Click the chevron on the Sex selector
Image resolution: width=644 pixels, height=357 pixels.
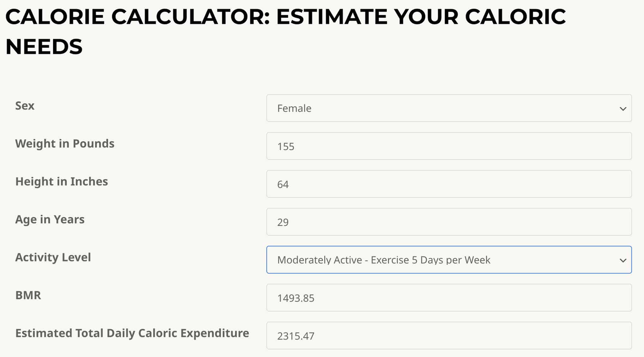623,109
